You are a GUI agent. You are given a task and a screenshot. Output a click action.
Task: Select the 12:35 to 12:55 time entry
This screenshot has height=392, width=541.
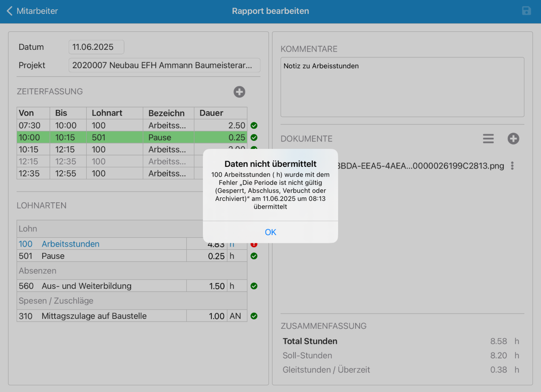pyautogui.click(x=108, y=174)
